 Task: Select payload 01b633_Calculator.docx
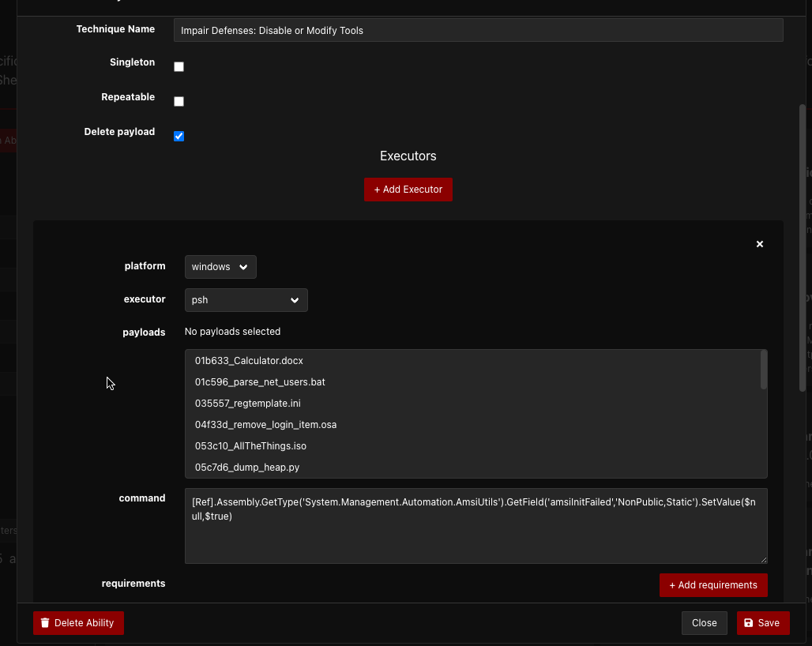[249, 361]
